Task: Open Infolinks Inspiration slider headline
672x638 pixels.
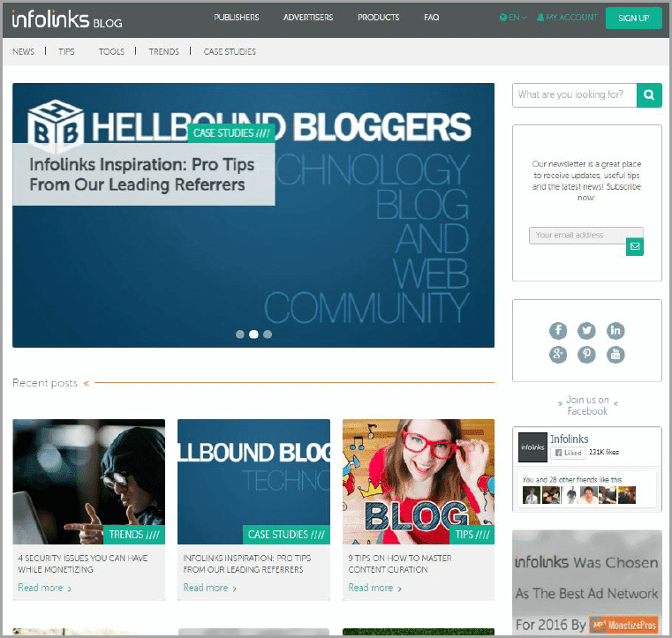Action: point(142,175)
